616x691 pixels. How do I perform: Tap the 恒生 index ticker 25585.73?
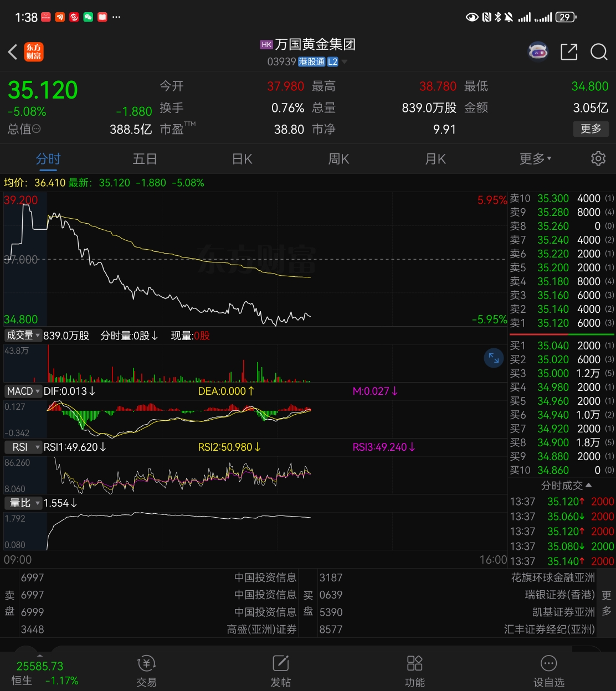(40, 666)
